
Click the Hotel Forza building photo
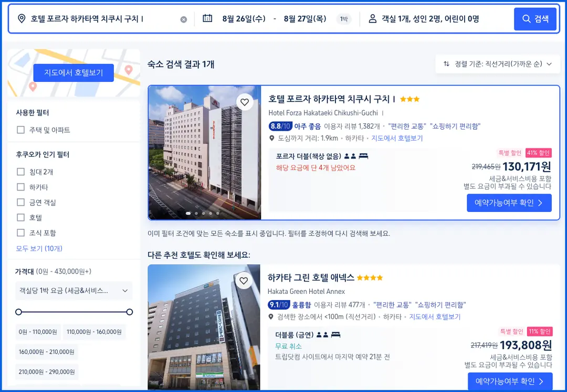(205, 153)
